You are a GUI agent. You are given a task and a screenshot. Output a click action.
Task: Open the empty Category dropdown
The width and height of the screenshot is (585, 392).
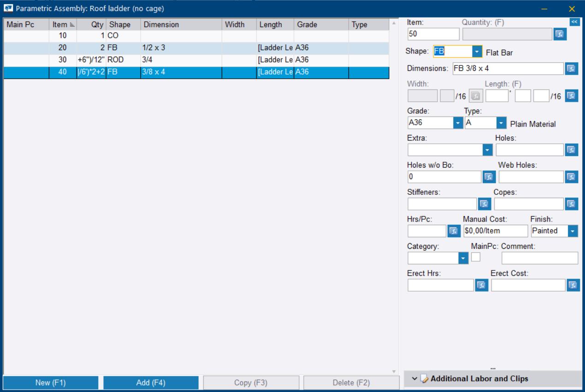click(463, 258)
